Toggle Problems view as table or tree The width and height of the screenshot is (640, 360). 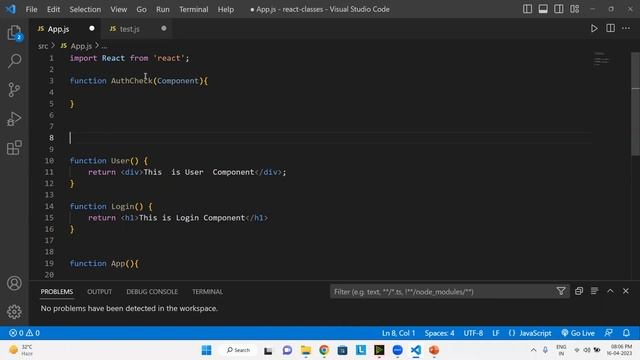tap(594, 291)
